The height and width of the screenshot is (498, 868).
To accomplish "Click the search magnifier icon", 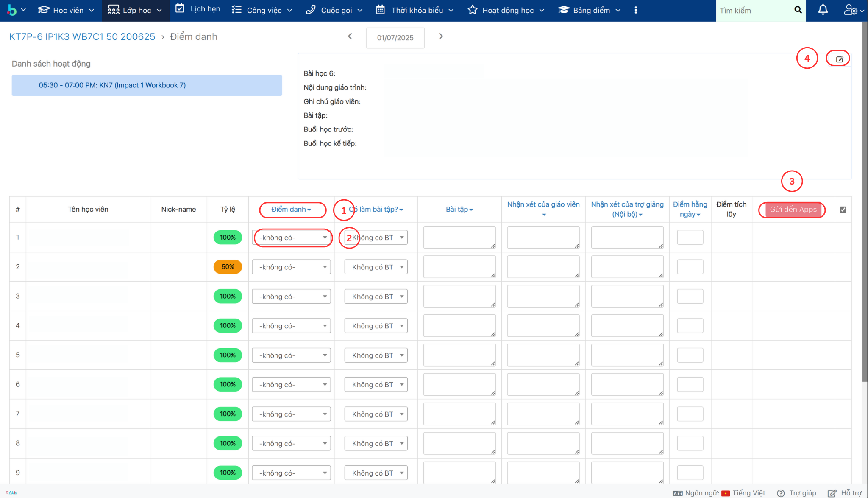I will pos(798,10).
